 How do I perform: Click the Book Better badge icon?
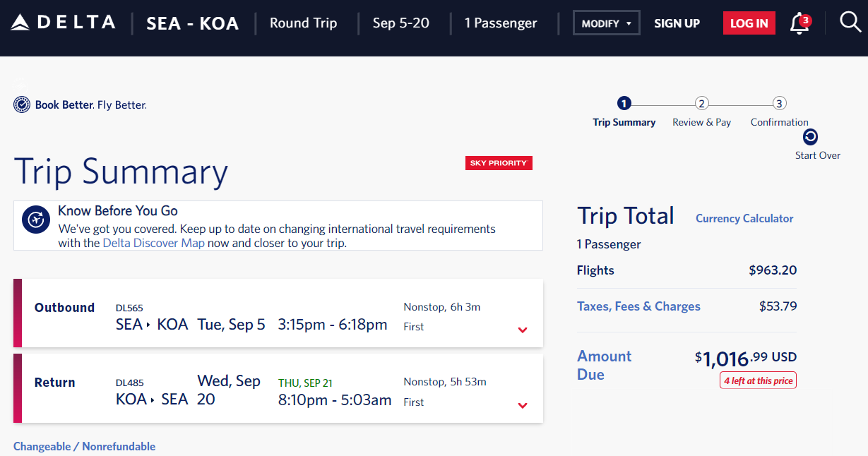pos(22,104)
